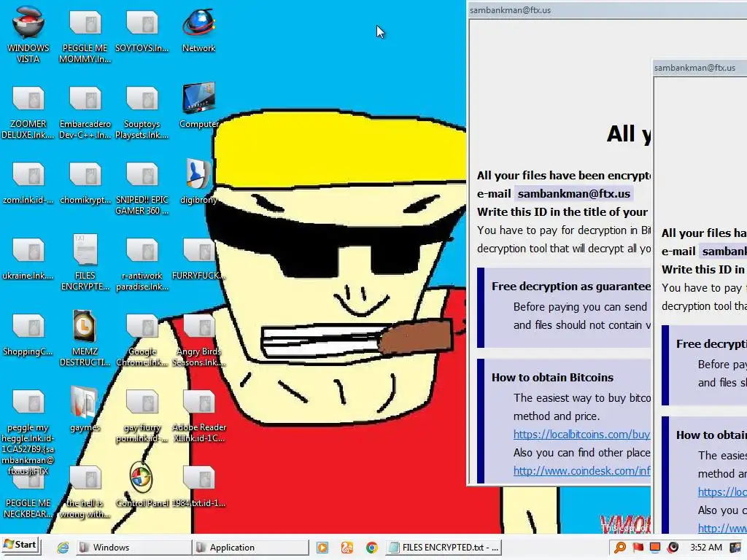
Task: Click 'Write this ID in the title' in back window
Action: coord(562,212)
